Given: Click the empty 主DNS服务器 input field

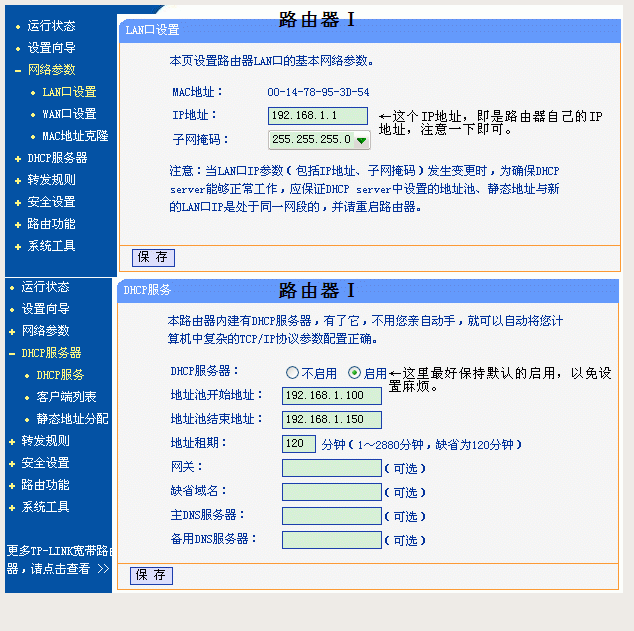Looking at the screenshot, I should 332,516.
